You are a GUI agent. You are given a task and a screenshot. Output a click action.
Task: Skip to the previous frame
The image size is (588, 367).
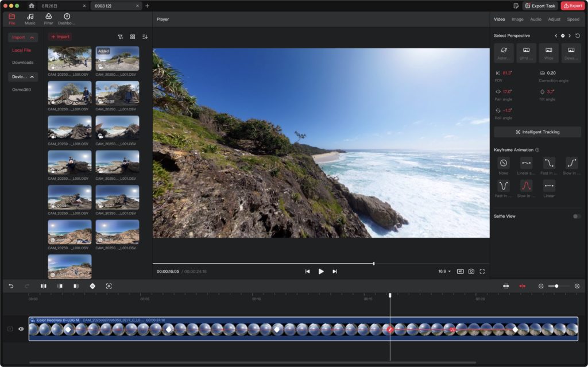(308, 271)
